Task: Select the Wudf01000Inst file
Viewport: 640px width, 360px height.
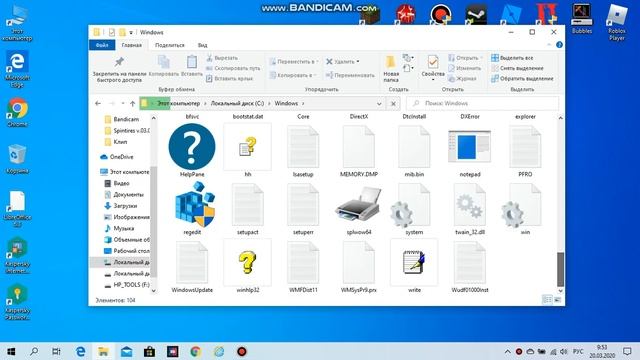Action: 469,262
